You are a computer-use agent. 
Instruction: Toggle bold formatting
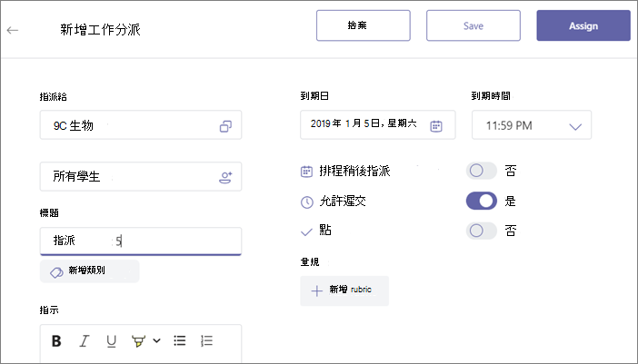56,340
